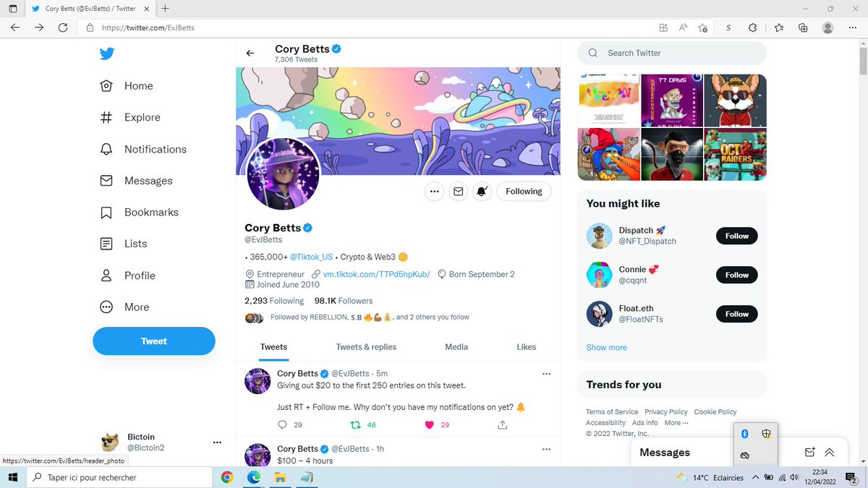The width and height of the screenshot is (868, 488).
Task: Click the @Tiktok_US mention link
Action: click(x=311, y=257)
